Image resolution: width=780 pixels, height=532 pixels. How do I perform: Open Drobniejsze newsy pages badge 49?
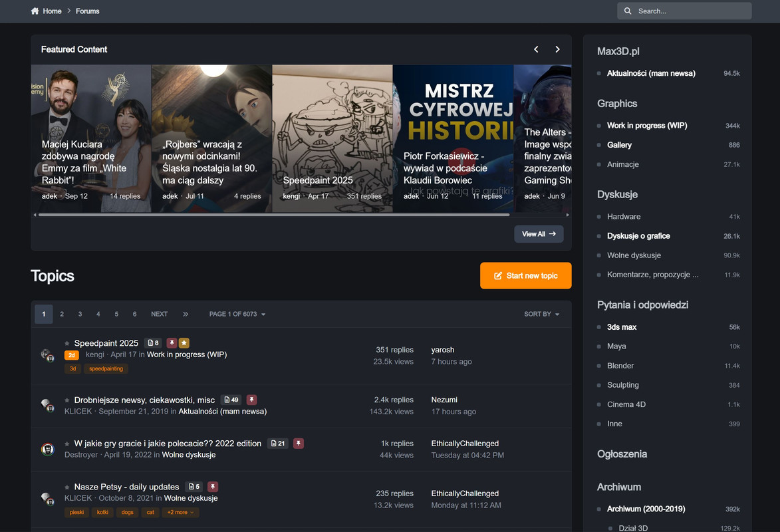coord(231,400)
